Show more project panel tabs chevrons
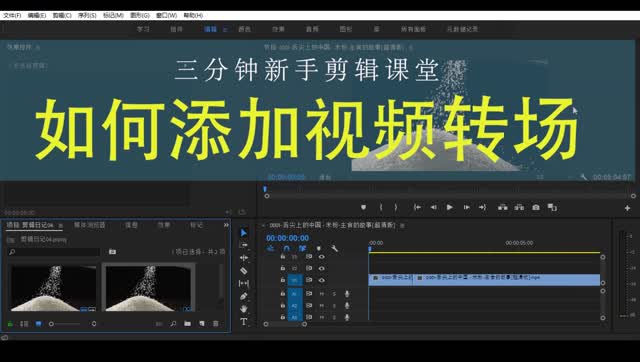Viewport: 640px width, 362px height. click(226, 225)
